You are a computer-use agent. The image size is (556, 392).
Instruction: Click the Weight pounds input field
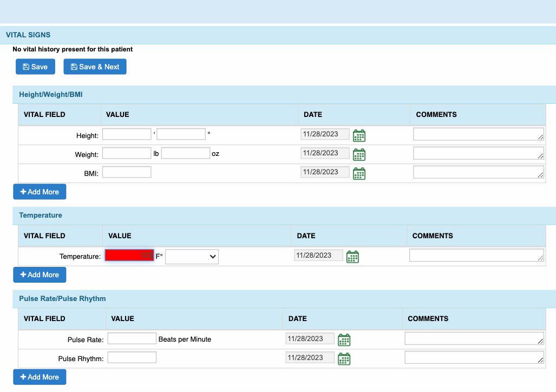(x=127, y=153)
